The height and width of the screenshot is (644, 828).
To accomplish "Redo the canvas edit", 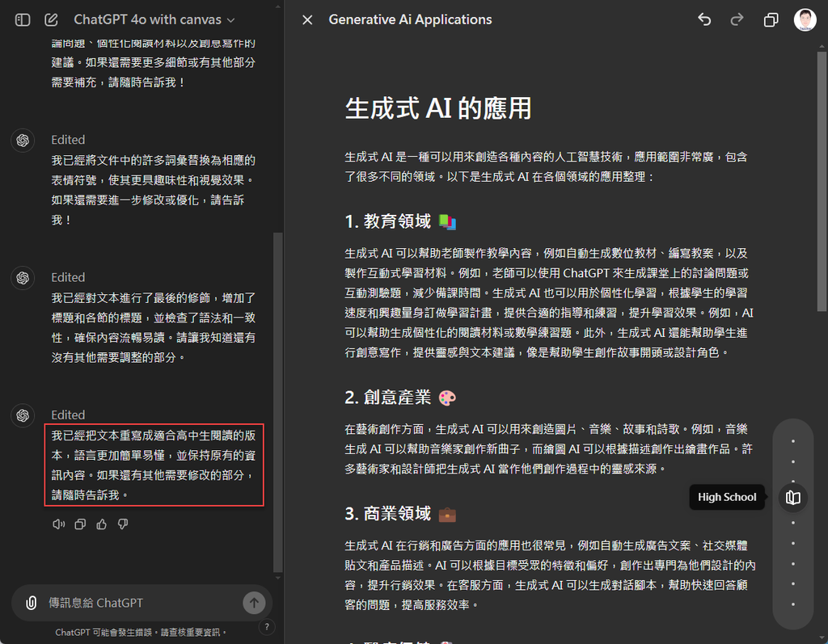I will click(x=737, y=19).
